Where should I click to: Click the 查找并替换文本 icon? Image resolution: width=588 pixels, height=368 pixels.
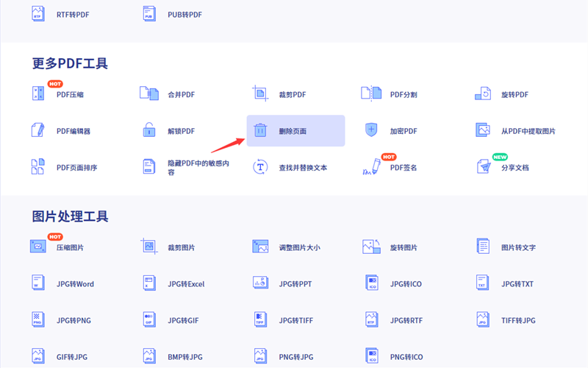click(260, 167)
